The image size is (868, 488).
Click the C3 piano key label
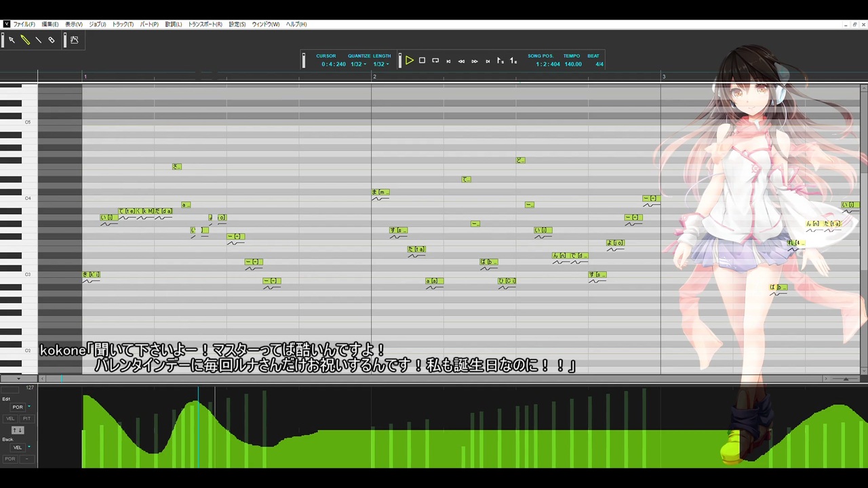28,274
